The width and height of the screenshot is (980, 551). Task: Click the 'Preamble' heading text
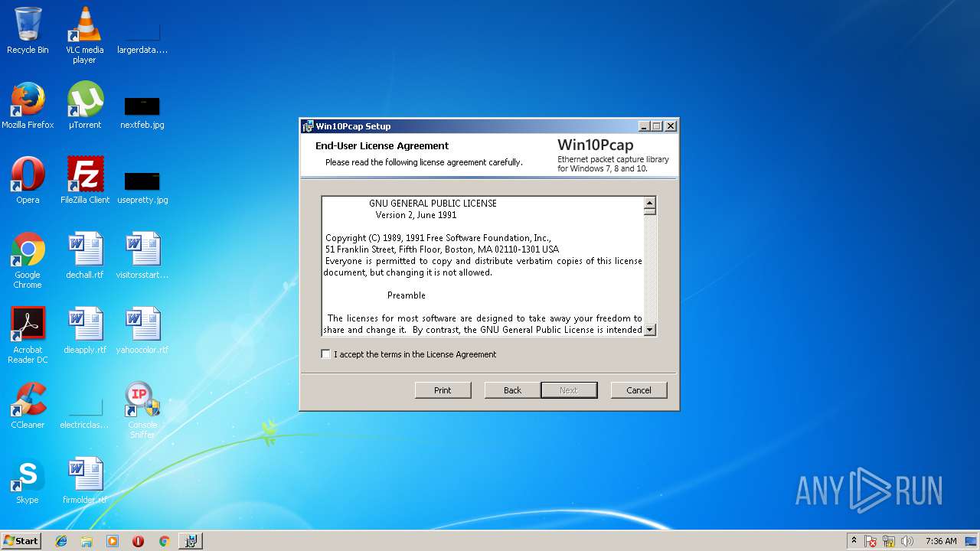407,295
